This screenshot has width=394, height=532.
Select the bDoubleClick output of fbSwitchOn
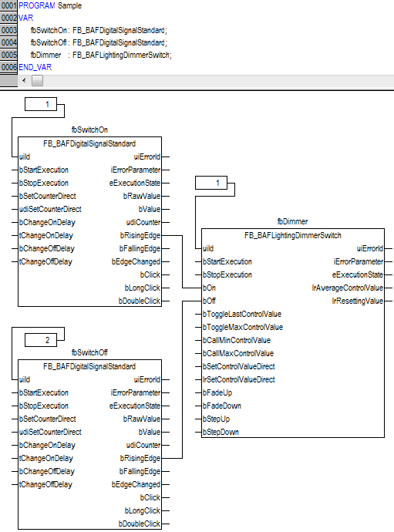139,301
